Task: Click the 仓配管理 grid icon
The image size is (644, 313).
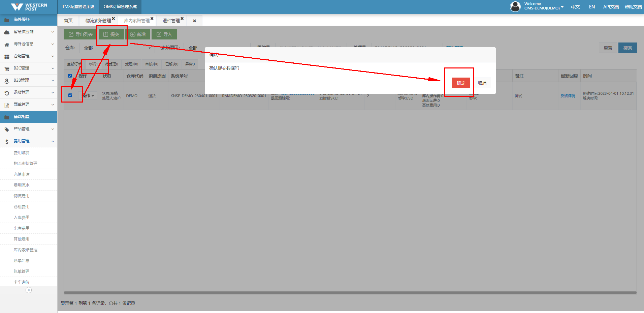Action: [x=7, y=56]
